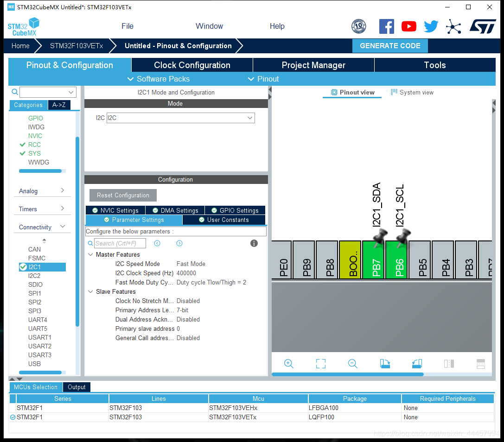This screenshot has height=442, width=504.
Task: Toggle the I2C1 enabled checkmark
Action: click(x=23, y=267)
